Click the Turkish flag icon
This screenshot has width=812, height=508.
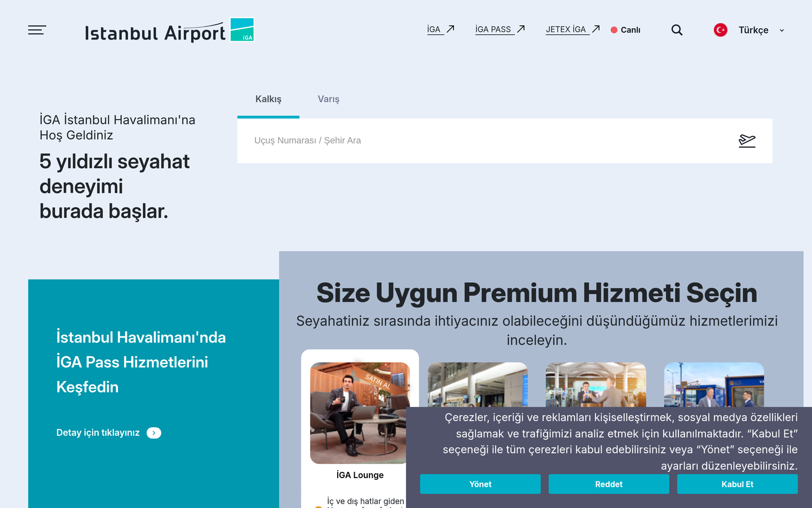720,30
